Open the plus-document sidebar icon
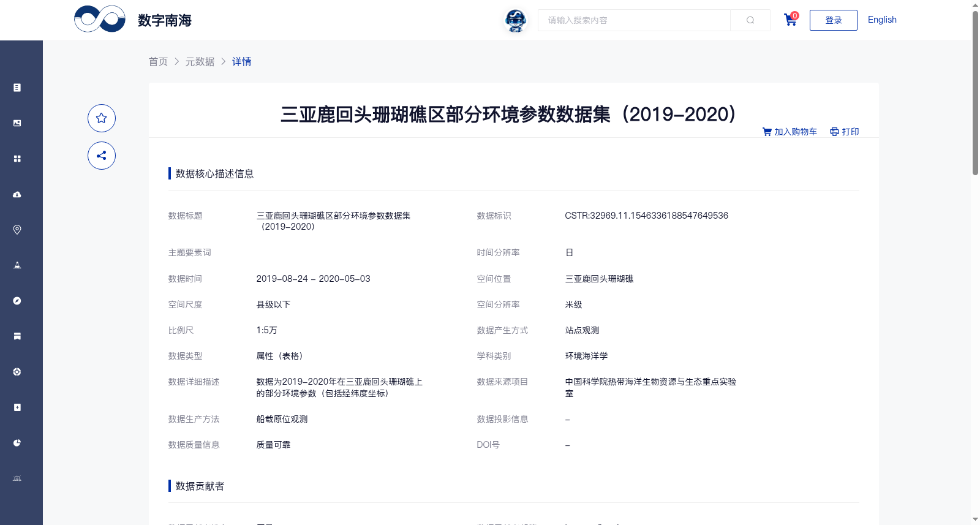The width and height of the screenshot is (980, 525). click(x=17, y=407)
